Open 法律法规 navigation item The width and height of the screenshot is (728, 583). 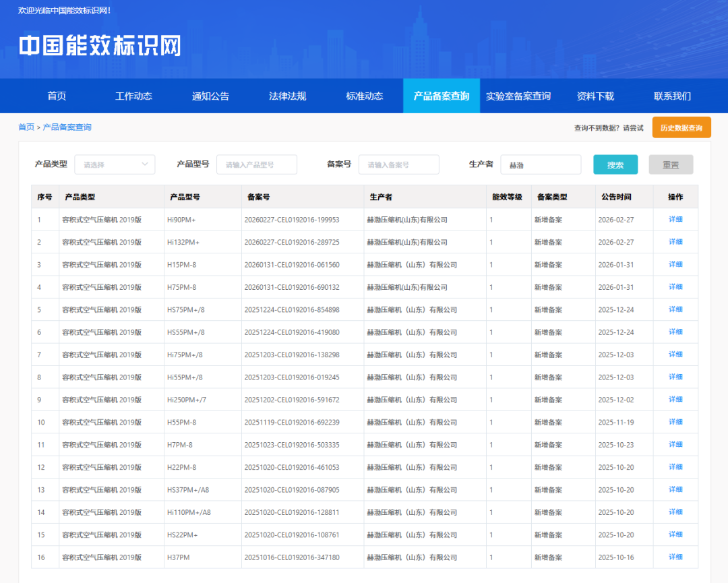287,96
